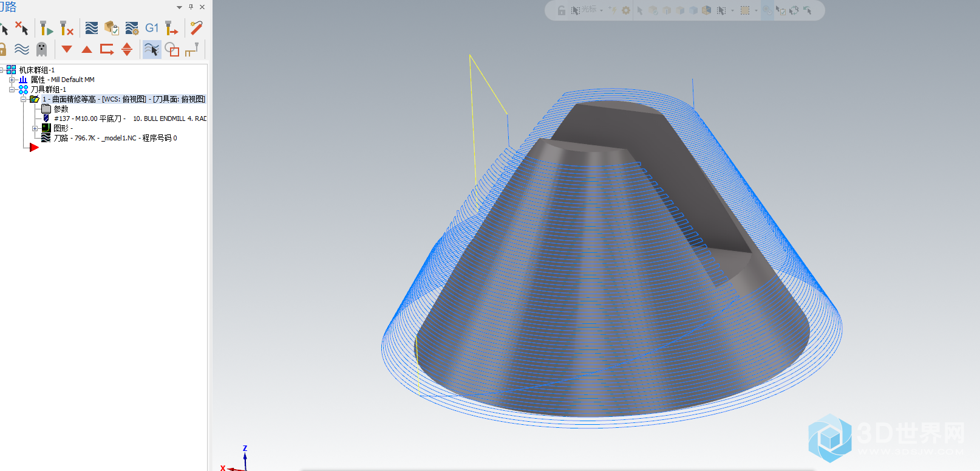Pin the 刀路 panel with the pushpin

coord(191,7)
